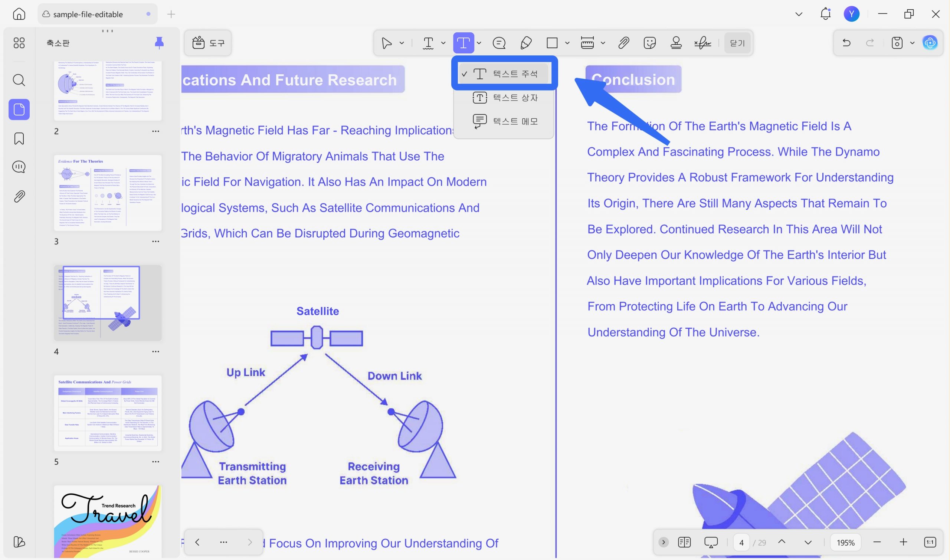Select the signature tool
Image resolution: width=950 pixels, height=560 pixels.
(x=702, y=43)
